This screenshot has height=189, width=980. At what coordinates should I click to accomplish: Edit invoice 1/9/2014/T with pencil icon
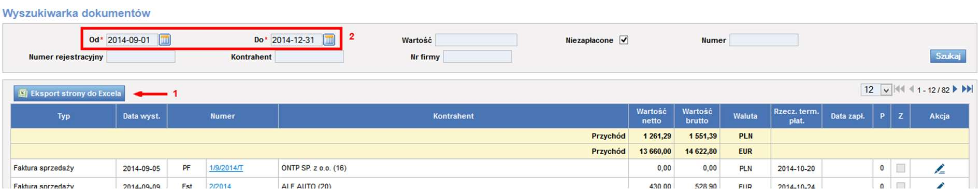coord(939,168)
